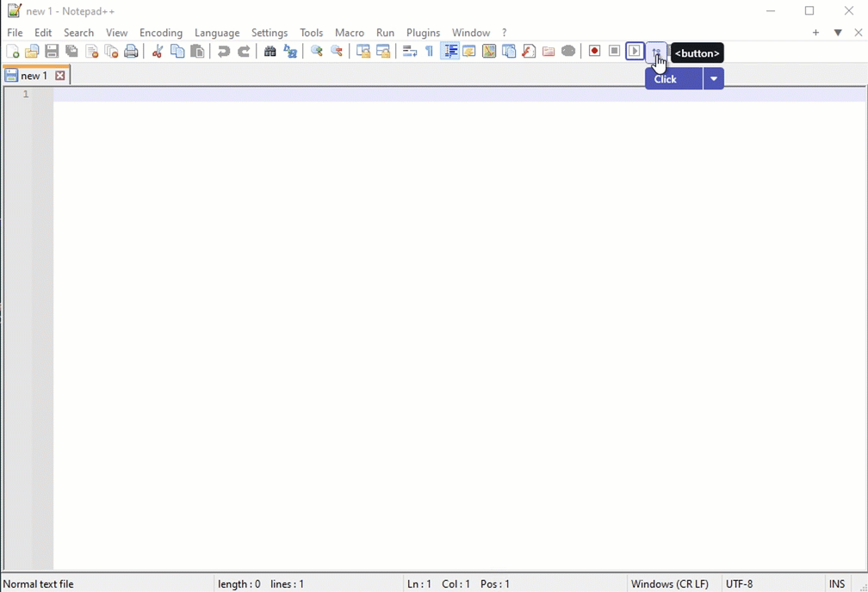
Task: Stop macro recording with the square icon
Action: tap(615, 52)
